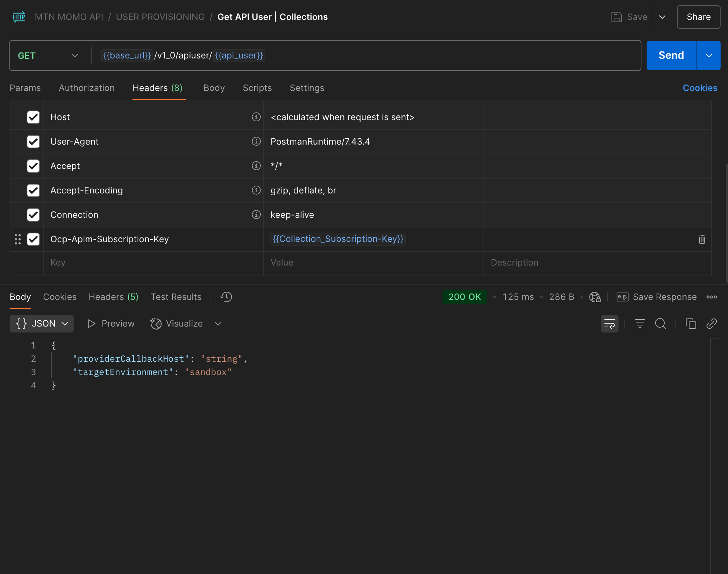Click the 125 ms response time
This screenshot has width=728, height=574.
point(518,297)
